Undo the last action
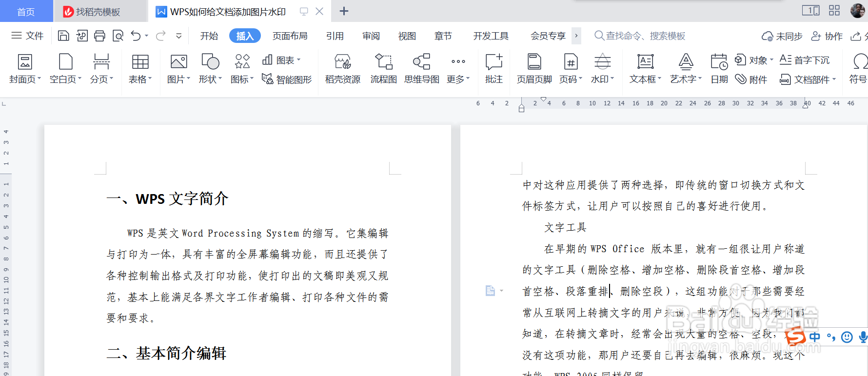This screenshot has height=376, width=868. click(x=136, y=36)
